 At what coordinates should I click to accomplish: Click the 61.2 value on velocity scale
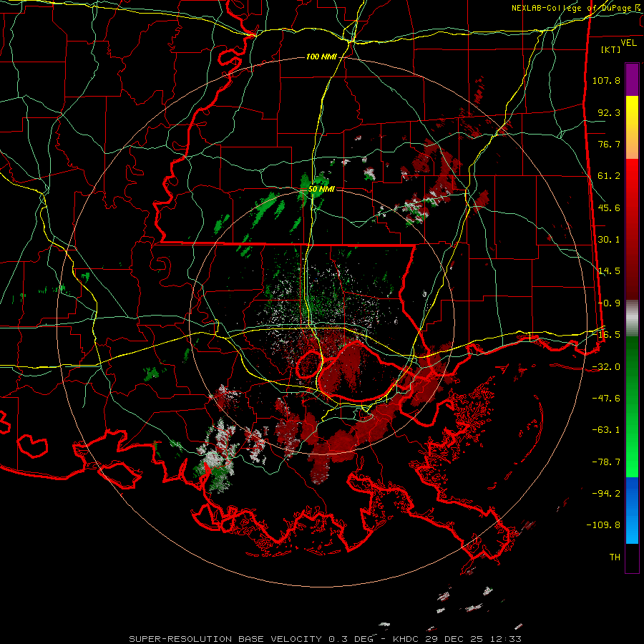609,176
